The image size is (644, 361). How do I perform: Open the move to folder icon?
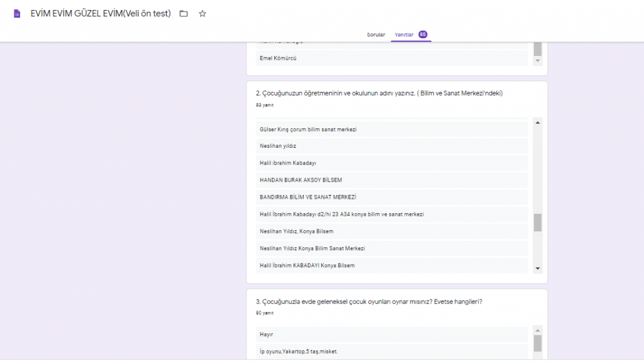[x=184, y=13]
